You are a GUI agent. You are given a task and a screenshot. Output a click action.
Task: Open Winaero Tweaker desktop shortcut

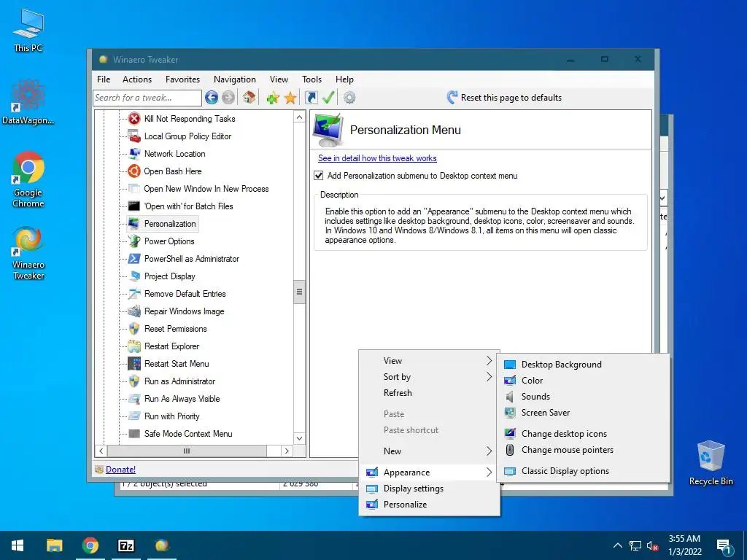point(28,253)
